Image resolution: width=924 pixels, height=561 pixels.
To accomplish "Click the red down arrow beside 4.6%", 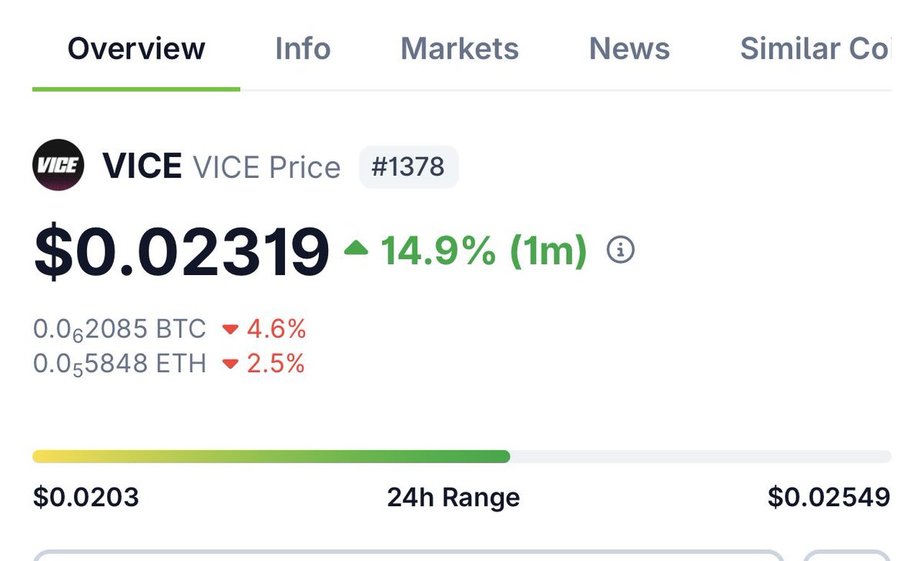I will [229, 331].
